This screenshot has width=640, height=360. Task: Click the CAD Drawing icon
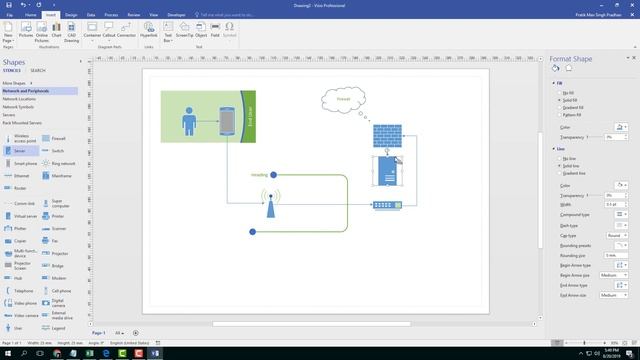point(71,32)
